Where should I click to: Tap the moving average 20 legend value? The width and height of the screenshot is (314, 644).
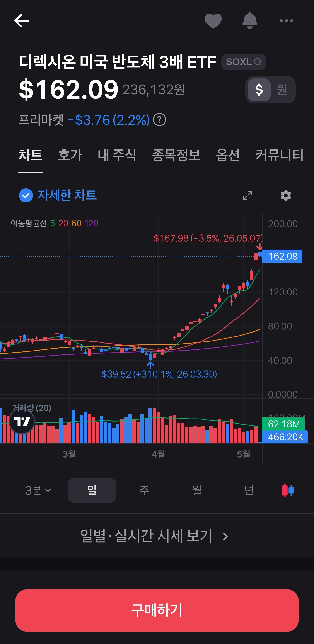click(x=63, y=223)
